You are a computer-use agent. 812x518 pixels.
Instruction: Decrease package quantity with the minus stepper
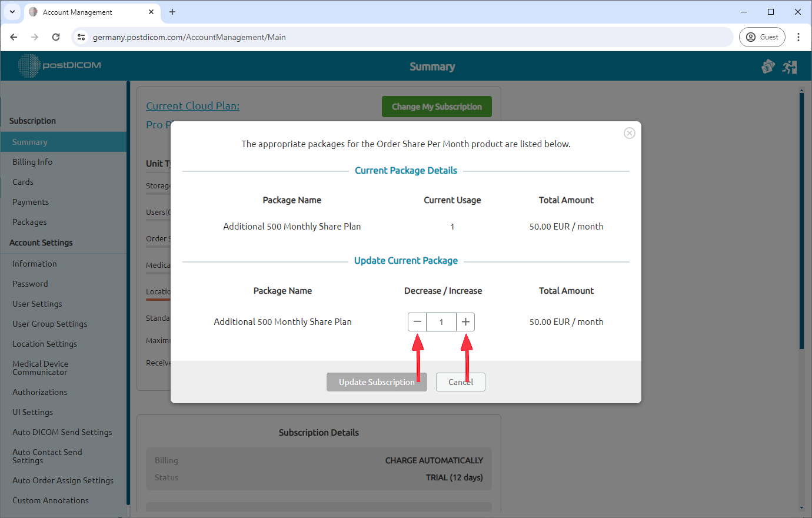[x=417, y=321]
